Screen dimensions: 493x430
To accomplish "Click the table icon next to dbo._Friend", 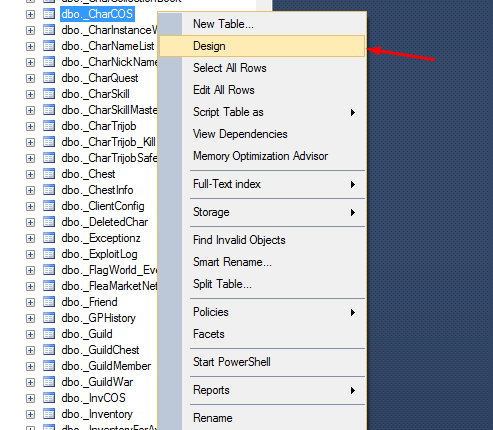I will [x=49, y=302].
